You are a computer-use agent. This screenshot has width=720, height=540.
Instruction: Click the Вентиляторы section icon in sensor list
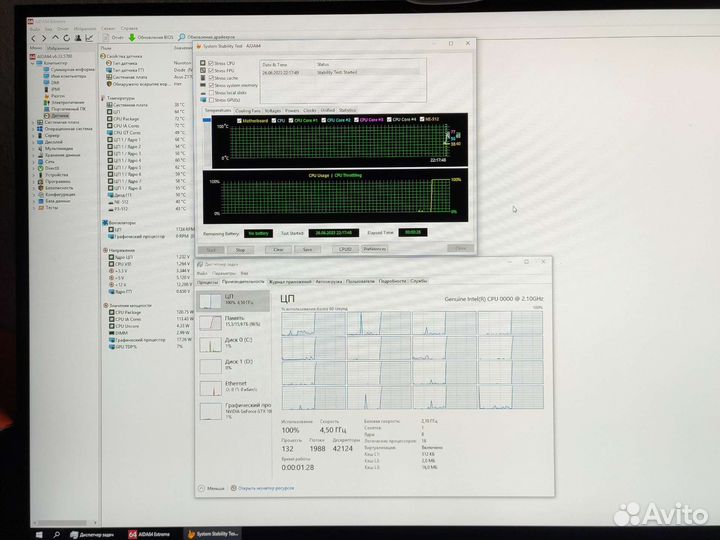(105, 223)
